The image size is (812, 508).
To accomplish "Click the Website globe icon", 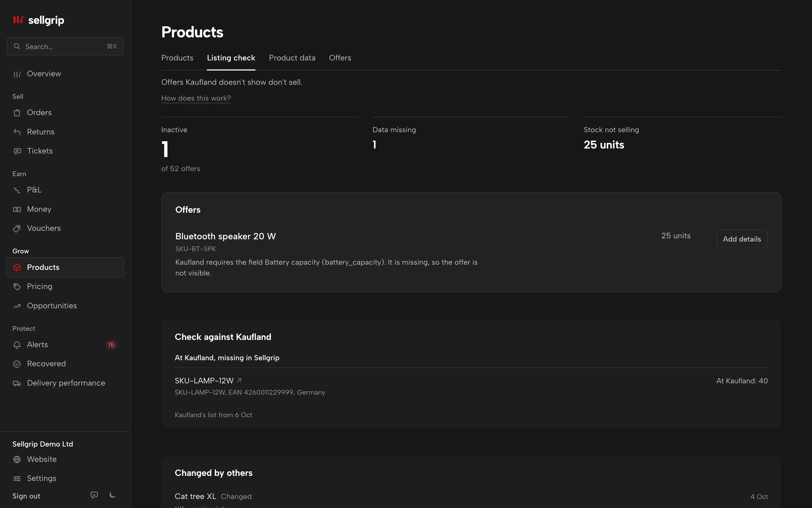I will click(17, 460).
